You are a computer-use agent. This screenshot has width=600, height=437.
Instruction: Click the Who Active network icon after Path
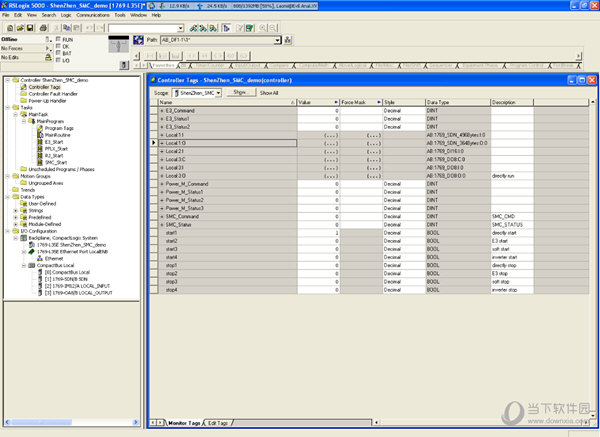click(288, 40)
